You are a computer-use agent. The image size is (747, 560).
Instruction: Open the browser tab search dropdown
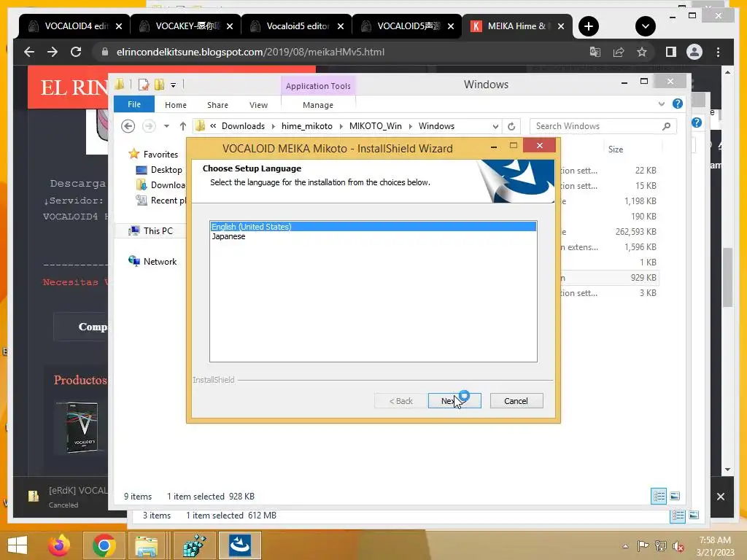click(x=646, y=26)
